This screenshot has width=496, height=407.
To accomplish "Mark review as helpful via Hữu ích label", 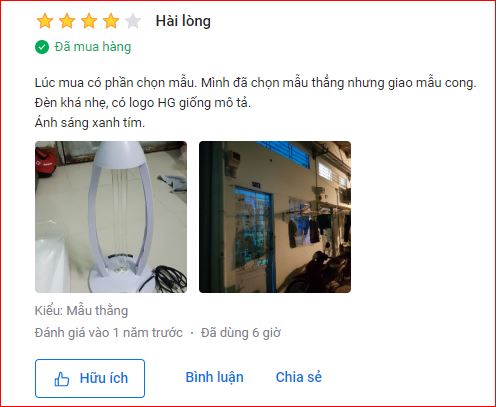I will click(104, 378).
